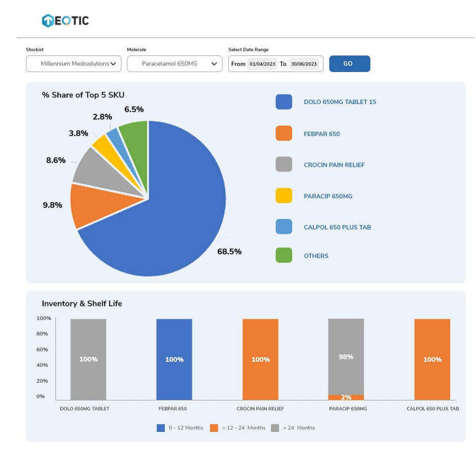
Task: Click the gray CROCIN PAIN RELIEF swatch
Action: click(284, 165)
